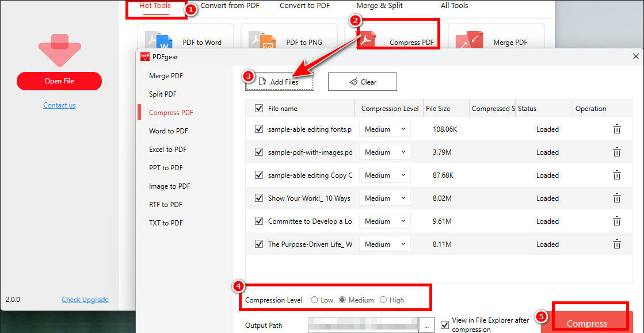This screenshot has width=644, height=333.
Task: Uncheck Committee to Develop file checkbox
Action: pyautogui.click(x=259, y=221)
